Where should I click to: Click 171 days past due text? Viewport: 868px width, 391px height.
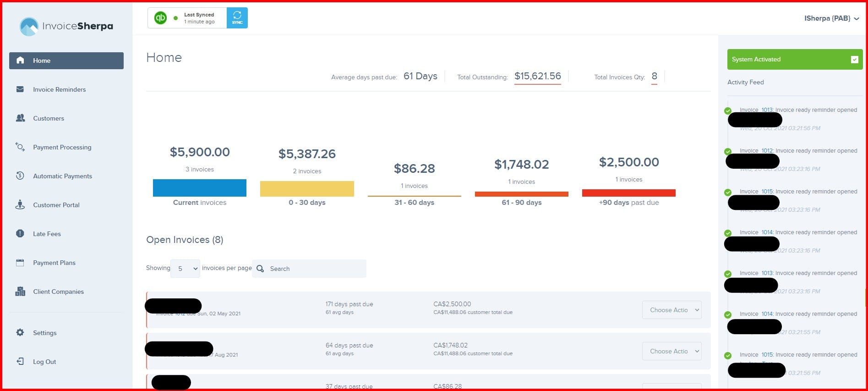pyautogui.click(x=349, y=304)
